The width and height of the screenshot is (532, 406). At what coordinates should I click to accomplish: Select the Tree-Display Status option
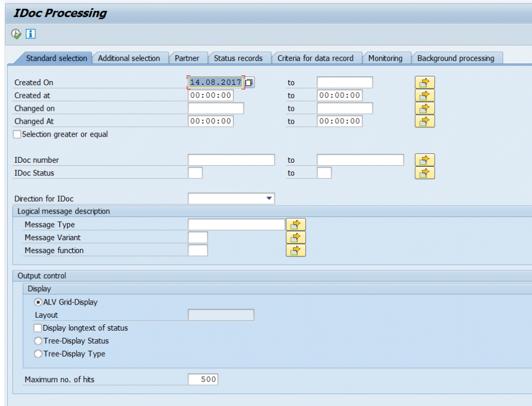tap(37, 341)
